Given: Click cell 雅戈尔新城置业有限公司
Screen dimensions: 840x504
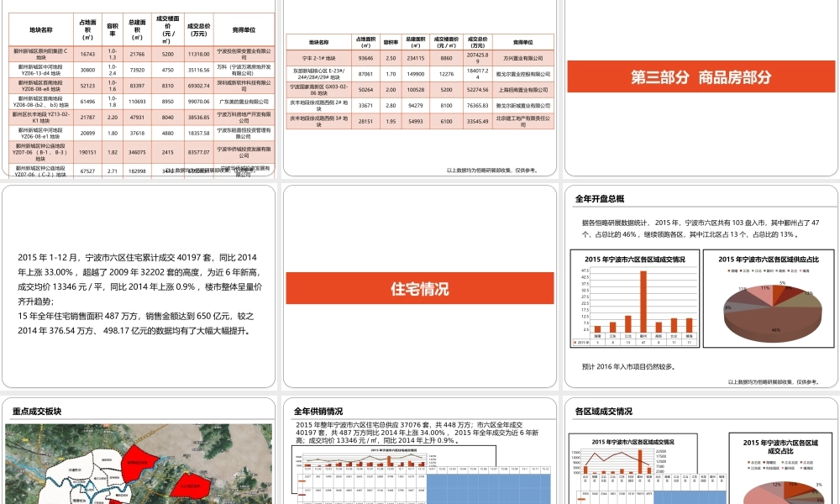Looking at the screenshot, I should point(522,106).
